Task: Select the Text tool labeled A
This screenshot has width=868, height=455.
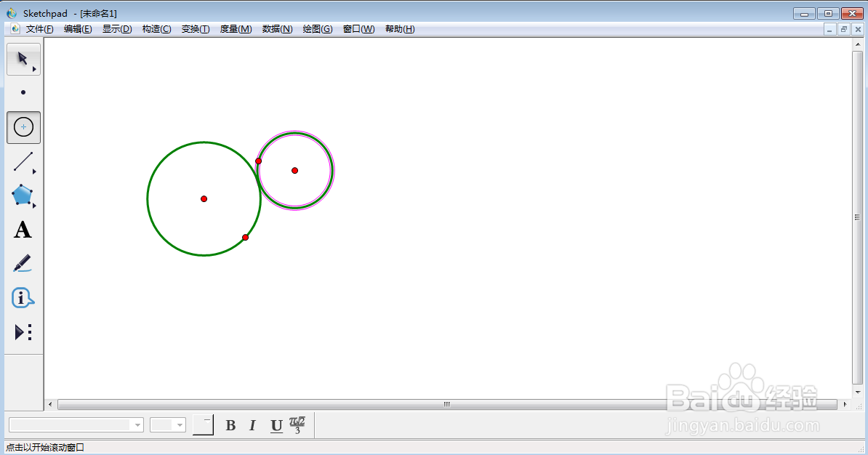Action: [23, 230]
